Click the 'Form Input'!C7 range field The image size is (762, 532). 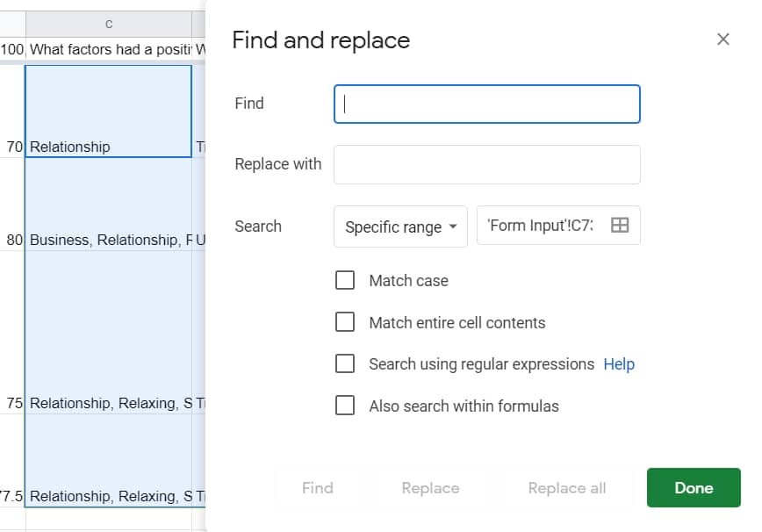[540, 226]
